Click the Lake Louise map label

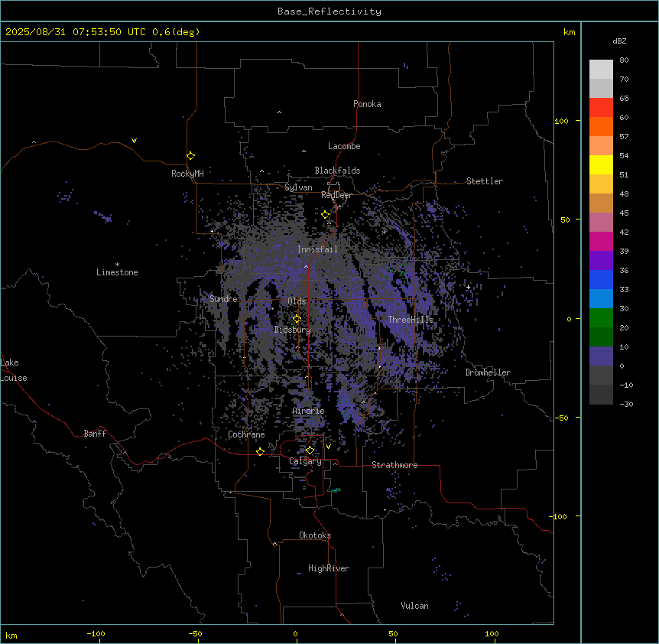point(14,370)
